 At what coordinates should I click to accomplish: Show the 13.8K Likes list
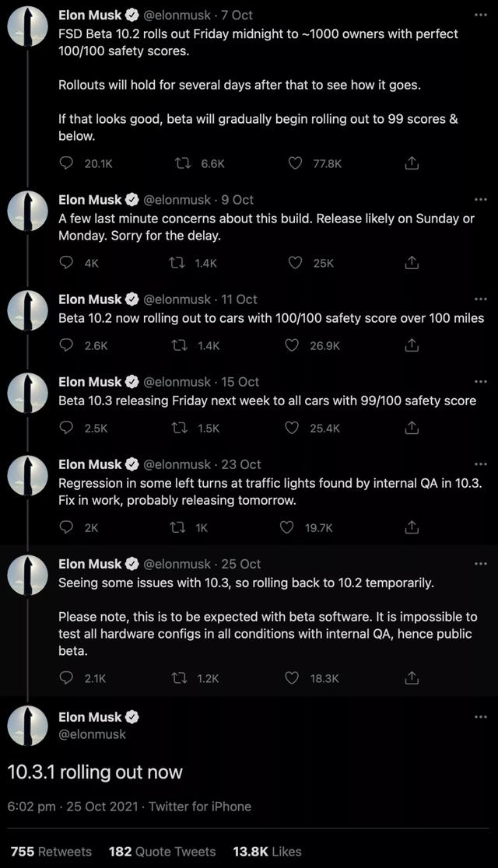point(267,851)
